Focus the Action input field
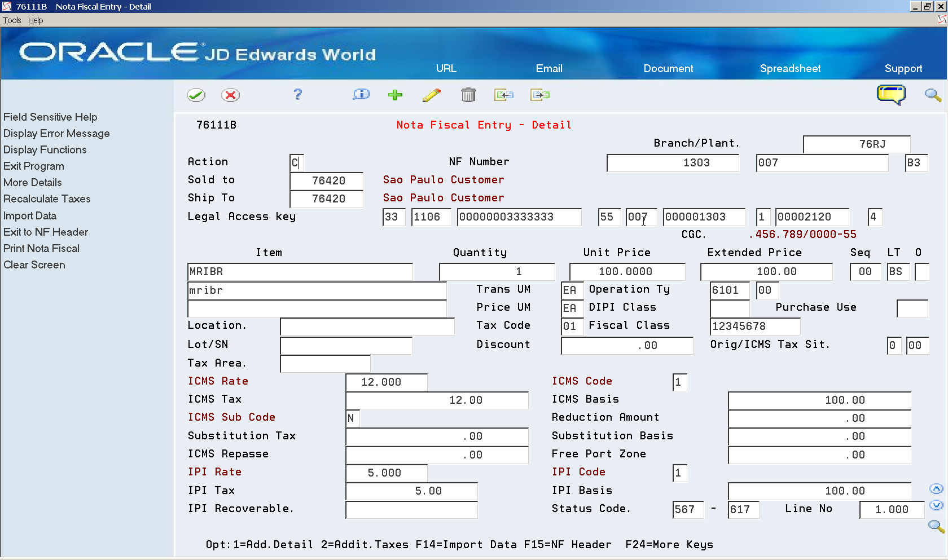The image size is (948, 560). pyautogui.click(x=297, y=163)
